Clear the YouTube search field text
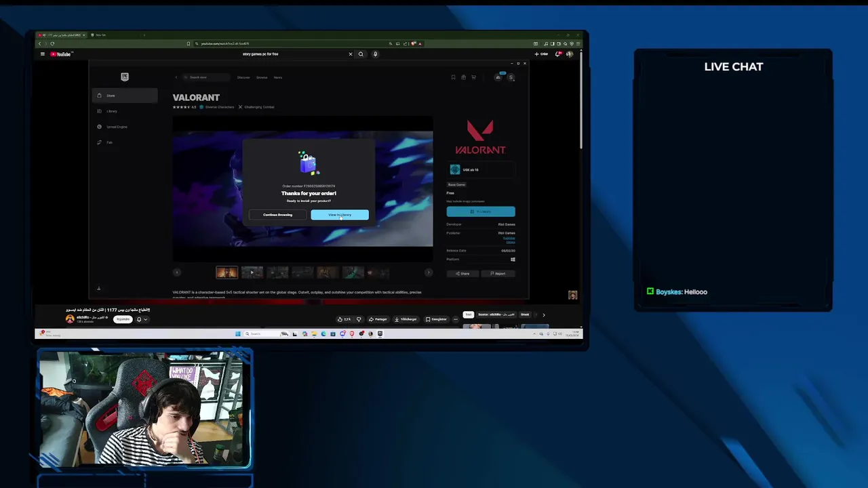 [x=351, y=54]
